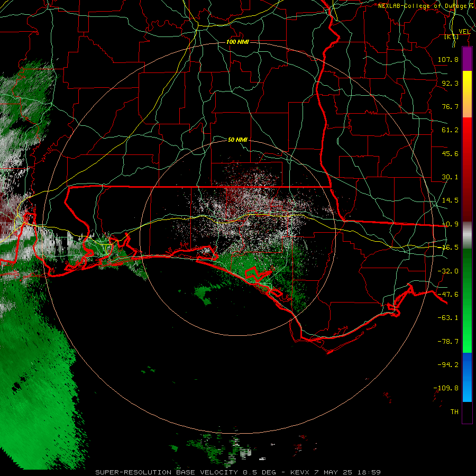Pick the black TH segment of color bar
The image size is (476, 476).
(x=467, y=412)
